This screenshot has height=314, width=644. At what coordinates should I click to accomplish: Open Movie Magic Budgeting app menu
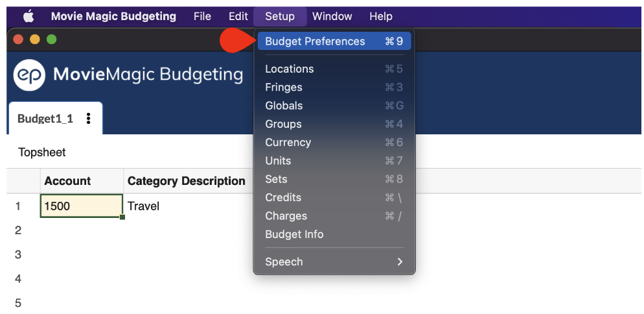click(113, 16)
